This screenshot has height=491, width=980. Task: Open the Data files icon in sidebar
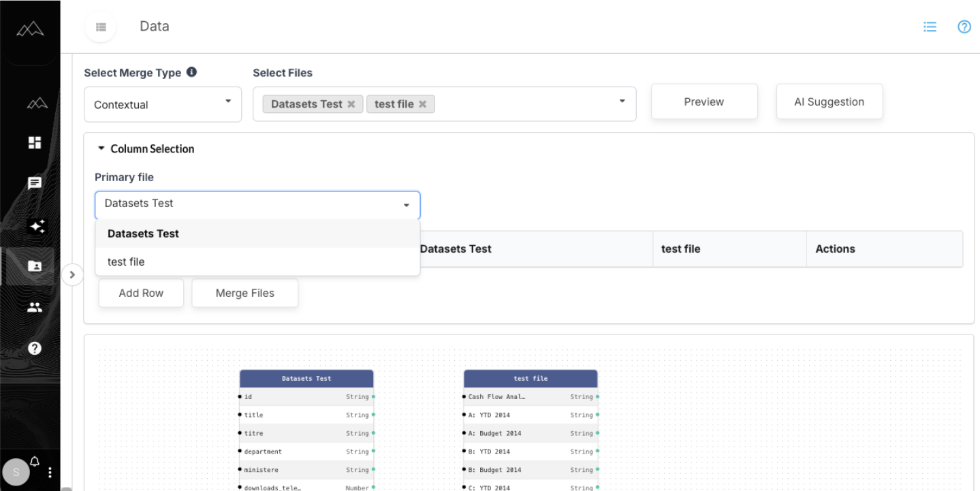35,266
